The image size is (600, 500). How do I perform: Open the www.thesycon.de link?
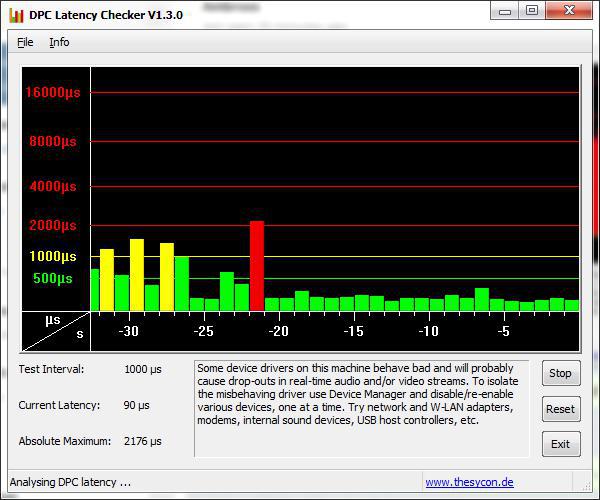[x=469, y=482]
